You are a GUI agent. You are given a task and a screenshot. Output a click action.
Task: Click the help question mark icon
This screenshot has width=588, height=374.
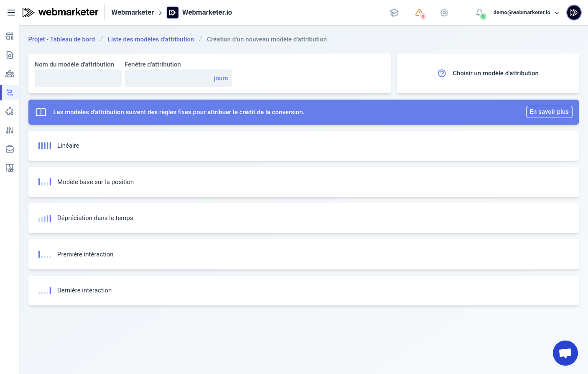[442, 73]
